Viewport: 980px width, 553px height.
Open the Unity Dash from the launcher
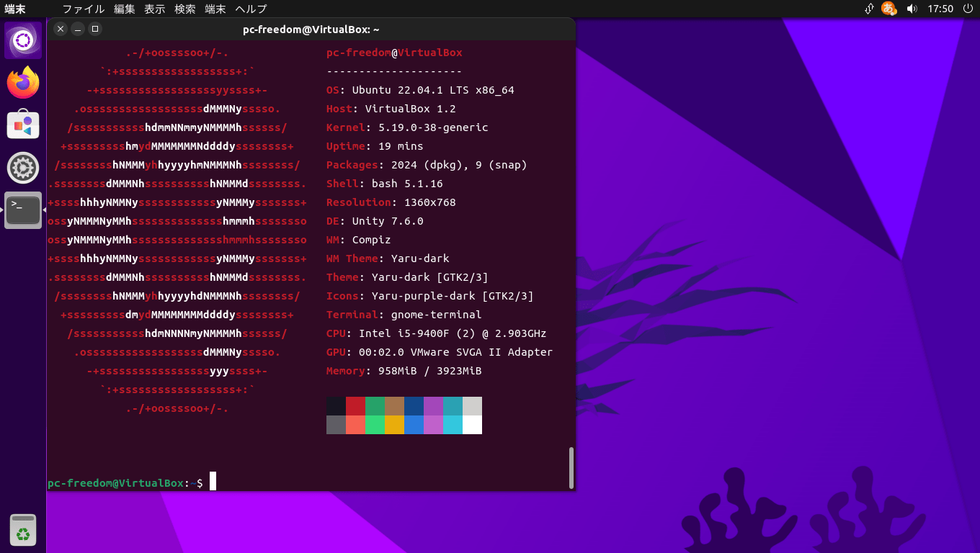23,40
